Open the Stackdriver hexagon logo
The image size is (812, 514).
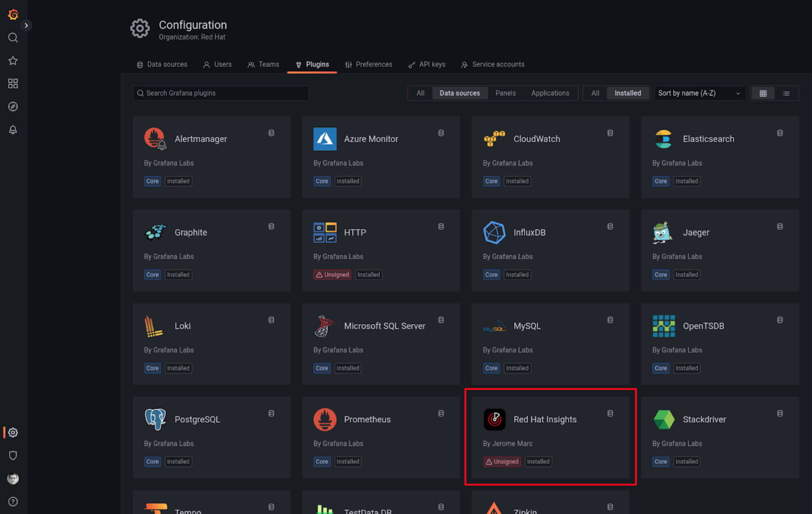pyautogui.click(x=664, y=419)
